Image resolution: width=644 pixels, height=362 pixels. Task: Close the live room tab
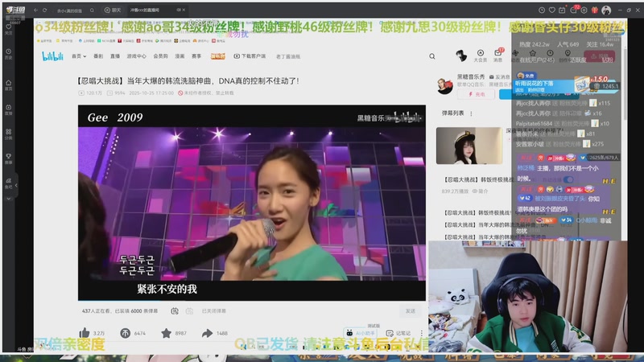coord(184,10)
